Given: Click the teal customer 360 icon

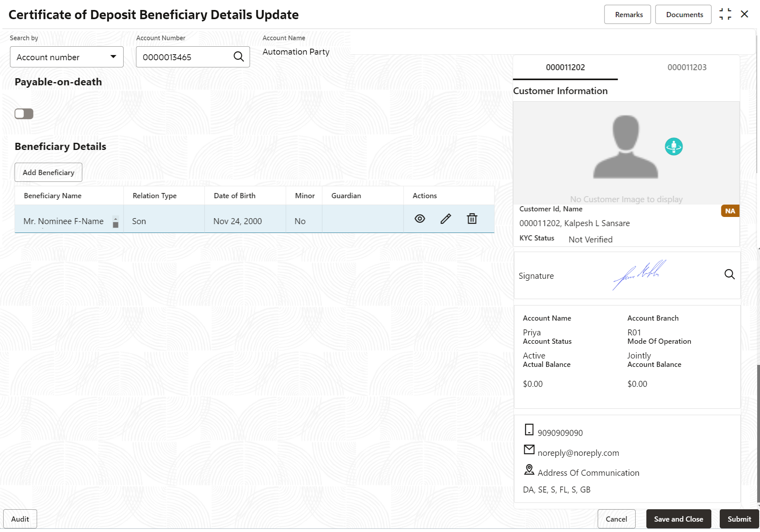Looking at the screenshot, I should point(673,147).
